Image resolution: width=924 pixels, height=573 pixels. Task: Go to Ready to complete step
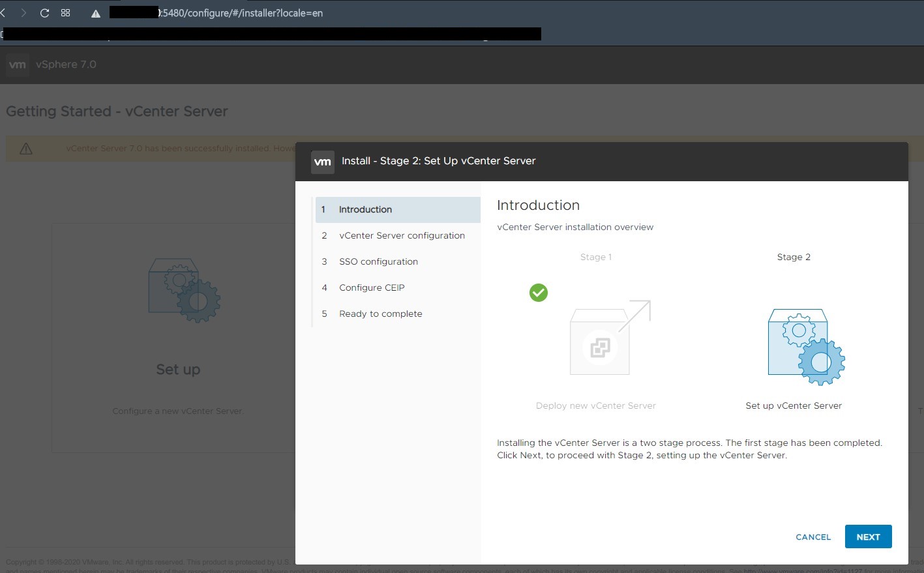[x=398, y=314]
